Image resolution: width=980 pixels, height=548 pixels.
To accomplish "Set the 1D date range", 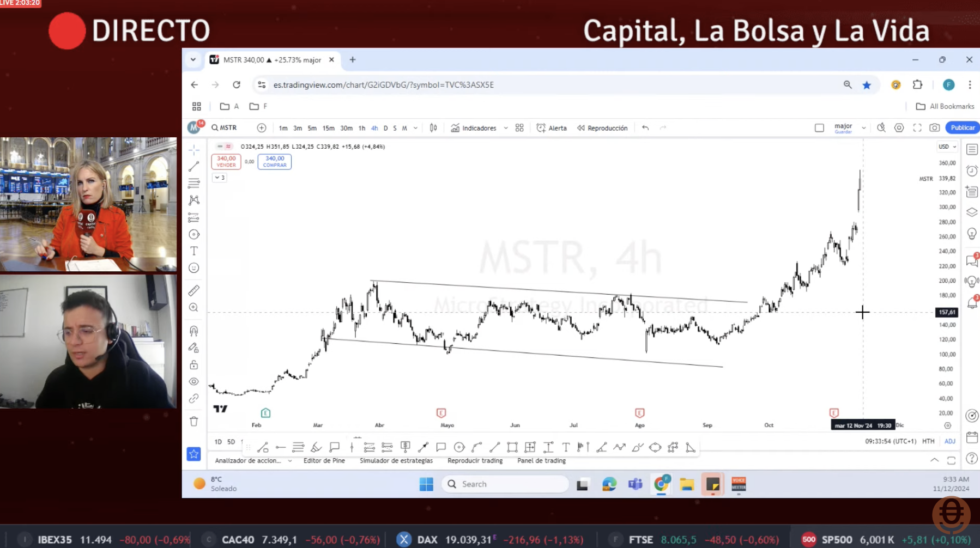I will [218, 442].
